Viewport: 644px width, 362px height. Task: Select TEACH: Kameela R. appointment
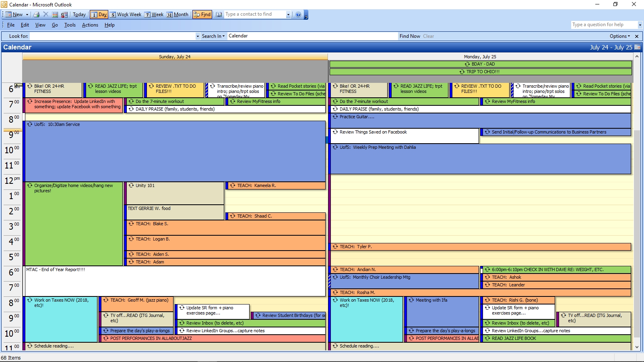click(276, 185)
